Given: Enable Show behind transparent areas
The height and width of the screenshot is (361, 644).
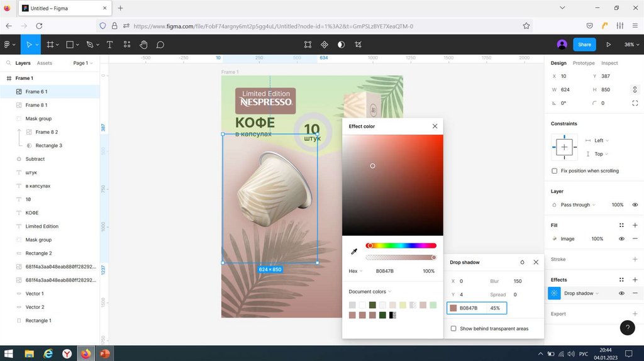Looking at the screenshot, I should pyautogui.click(x=453, y=328).
